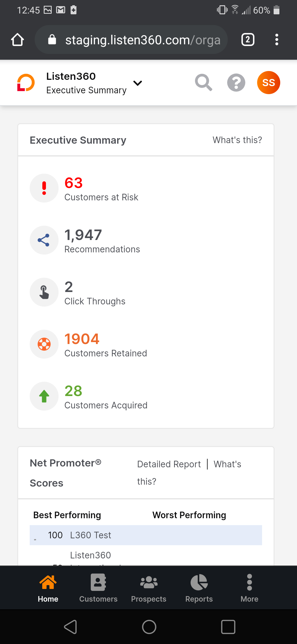The image size is (297, 644).
Task: Open the search magnifier icon
Action: 204,83
